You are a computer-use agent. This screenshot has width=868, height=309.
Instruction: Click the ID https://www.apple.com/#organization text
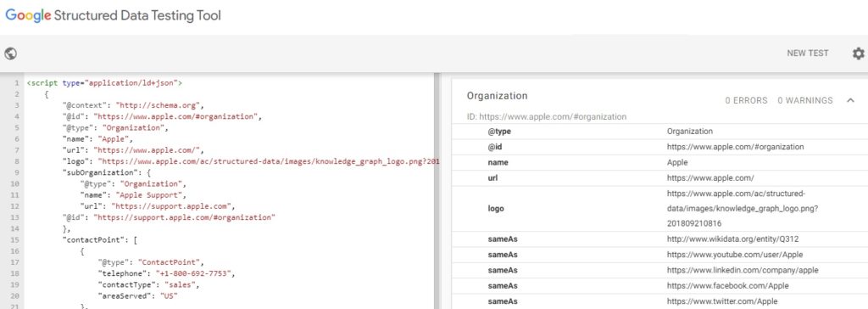(x=547, y=117)
